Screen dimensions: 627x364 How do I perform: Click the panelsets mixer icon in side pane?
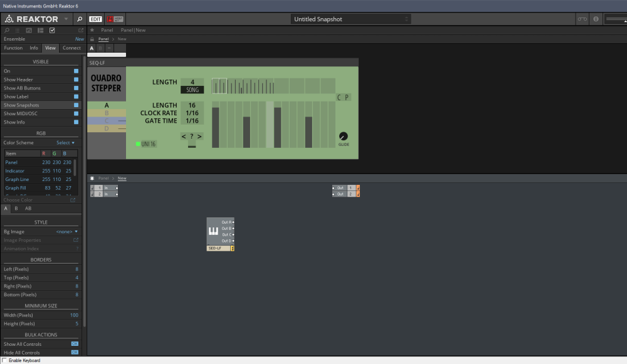click(29, 30)
